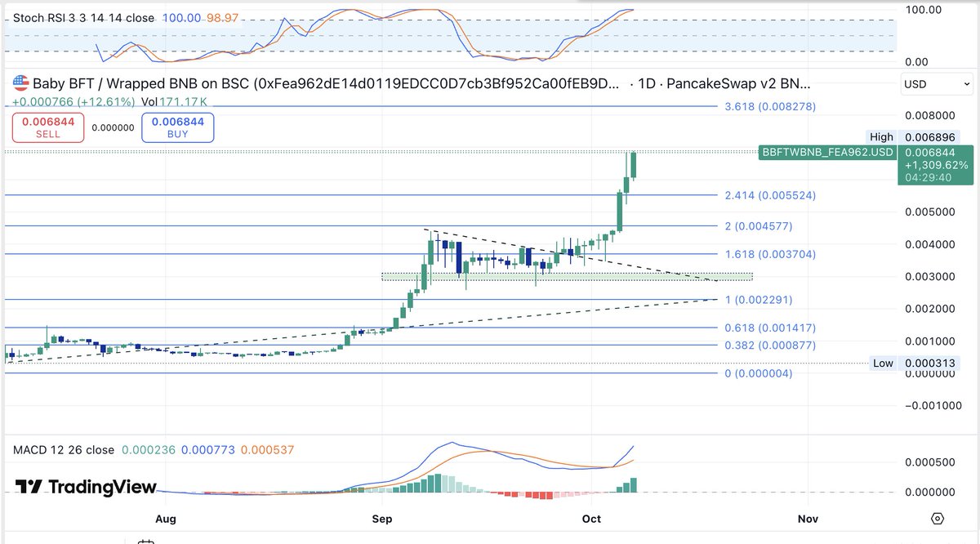Click the MACD histogram value 0.000236
This screenshot has height=544, width=980.
(148, 450)
